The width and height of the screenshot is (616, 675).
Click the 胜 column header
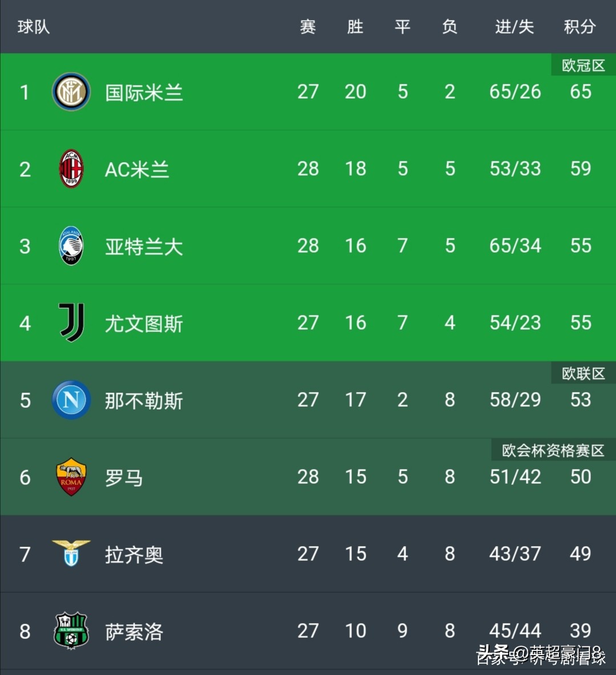click(355, 27)
